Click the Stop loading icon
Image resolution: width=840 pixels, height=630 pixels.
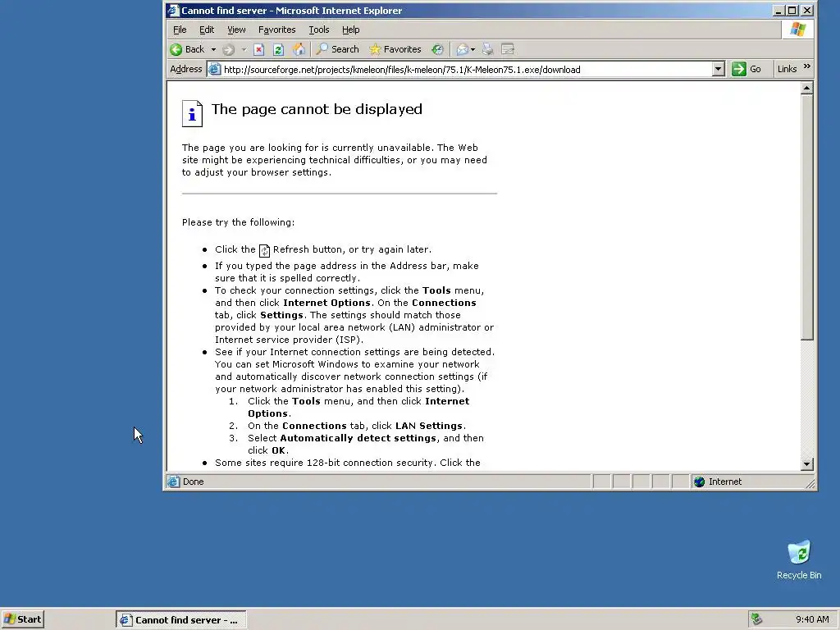(258, 50)
